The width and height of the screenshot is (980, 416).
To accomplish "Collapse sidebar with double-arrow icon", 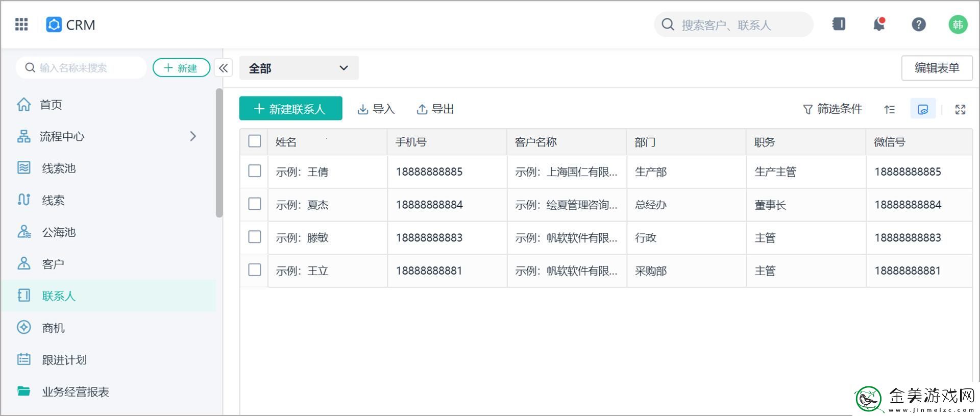I will click(x=224, y=68).
